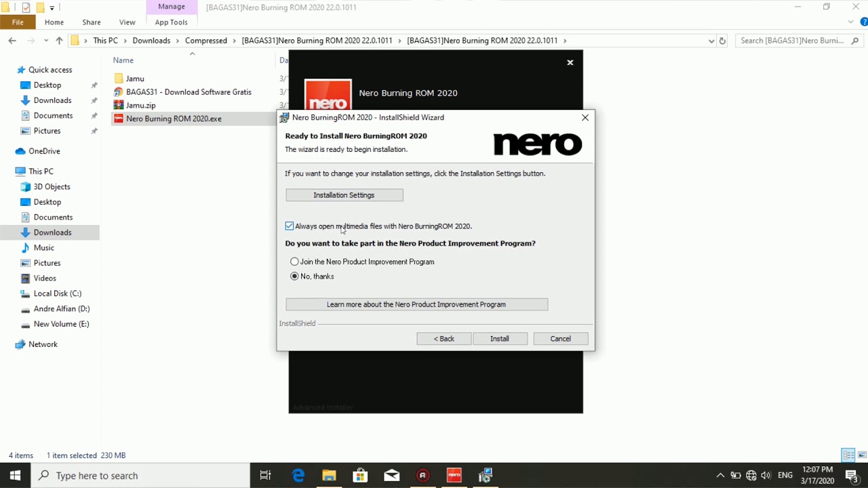Click the installer taskbar icon
868x488 pixels.
(485, 476)
